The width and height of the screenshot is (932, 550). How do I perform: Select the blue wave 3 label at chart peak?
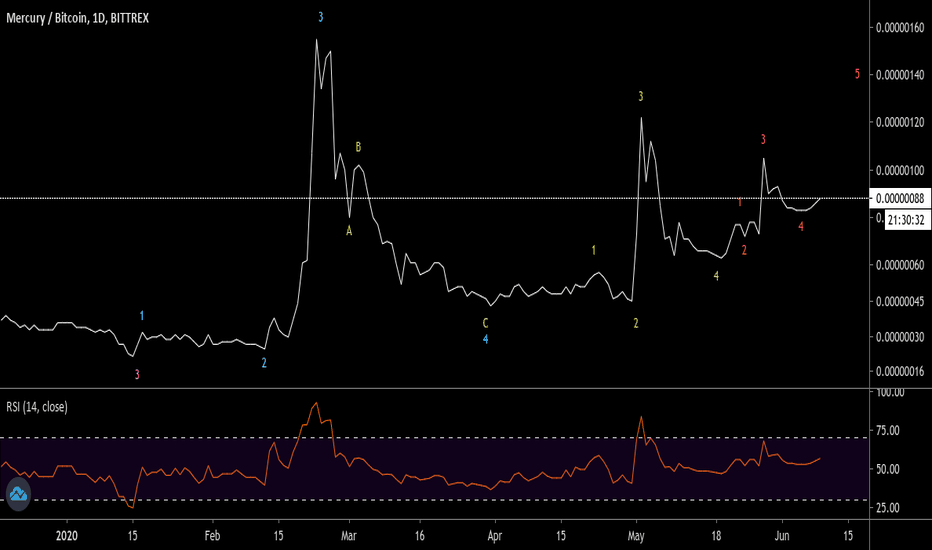click(320, 17)
